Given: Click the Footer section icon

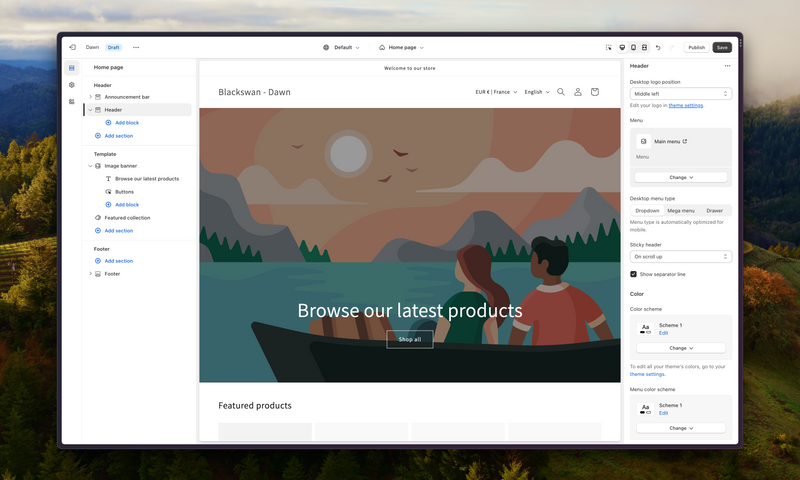Looking at the screenshot, I should coord(98,274).
